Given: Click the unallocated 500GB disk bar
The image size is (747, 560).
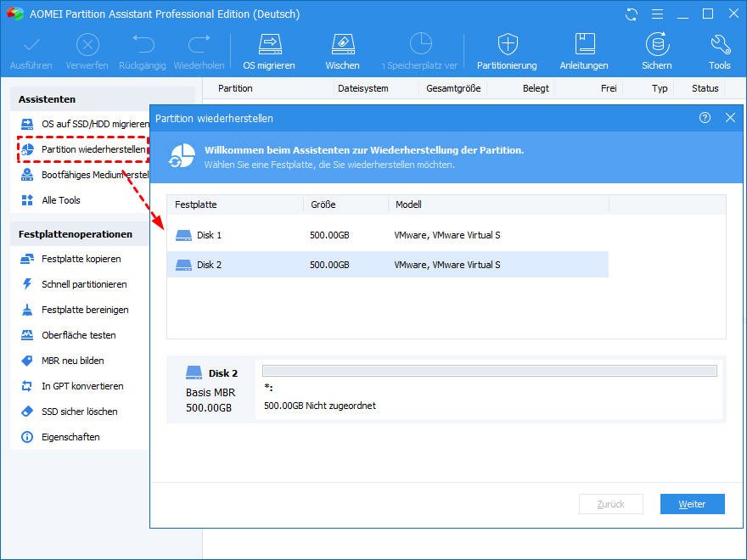Looking at the screenshot, I should point(489,371).
